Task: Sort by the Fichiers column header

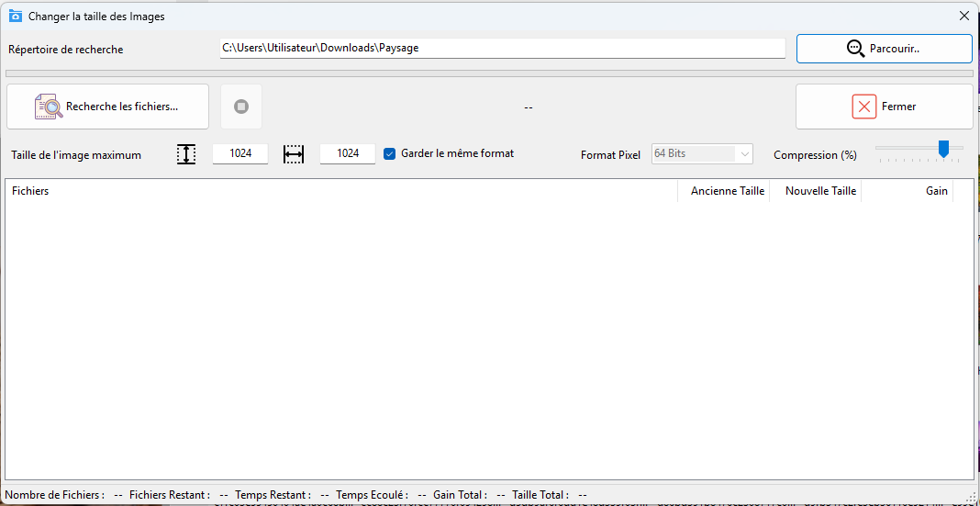Action: [340, 191]
